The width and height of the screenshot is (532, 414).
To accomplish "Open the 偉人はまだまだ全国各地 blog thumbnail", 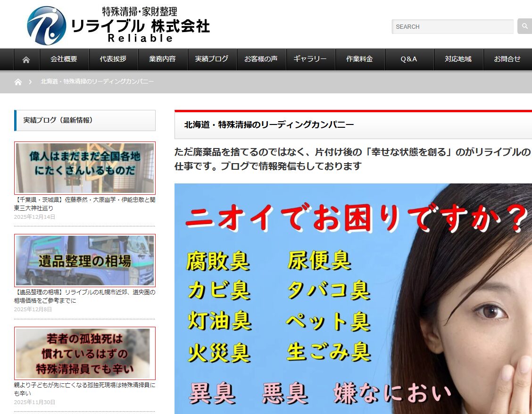I will [85, 168].
